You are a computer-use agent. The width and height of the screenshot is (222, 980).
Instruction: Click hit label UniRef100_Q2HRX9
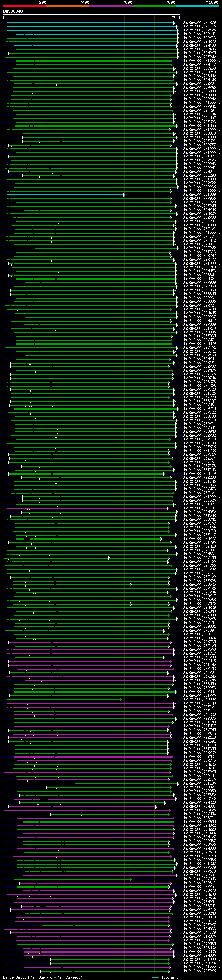point(199,608)
